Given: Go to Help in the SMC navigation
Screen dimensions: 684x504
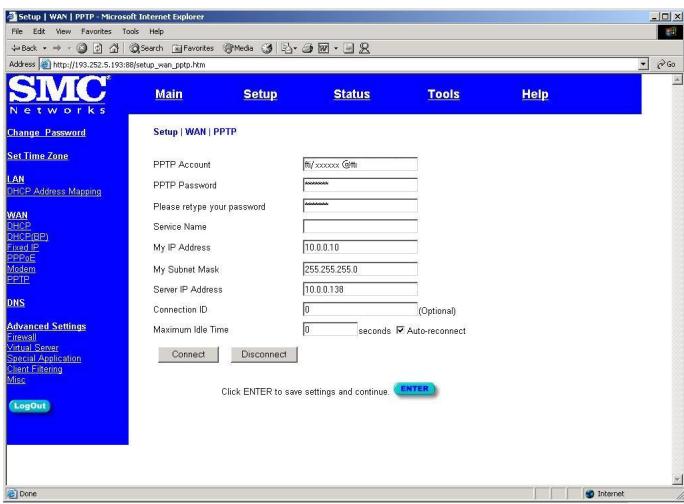Looking at the screenshot, I should point(535,94).
